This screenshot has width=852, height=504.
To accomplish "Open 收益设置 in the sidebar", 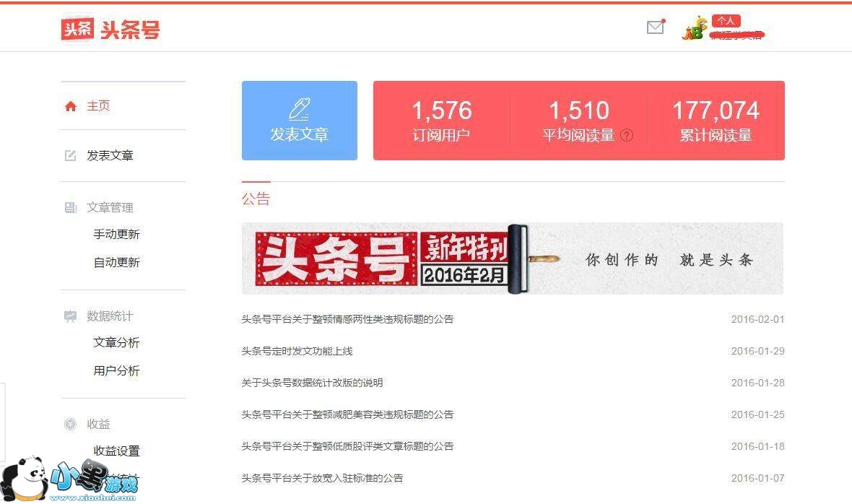I will click(x=116, y=451).
